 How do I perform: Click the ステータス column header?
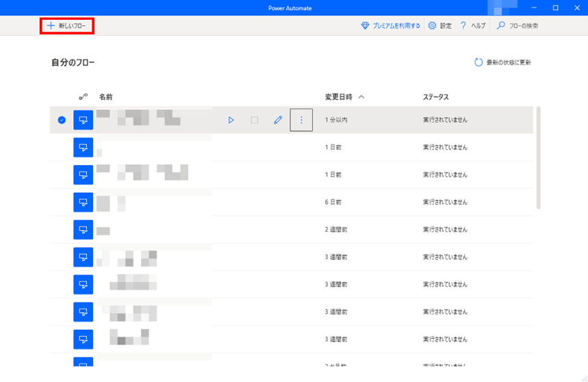point(436,97)
